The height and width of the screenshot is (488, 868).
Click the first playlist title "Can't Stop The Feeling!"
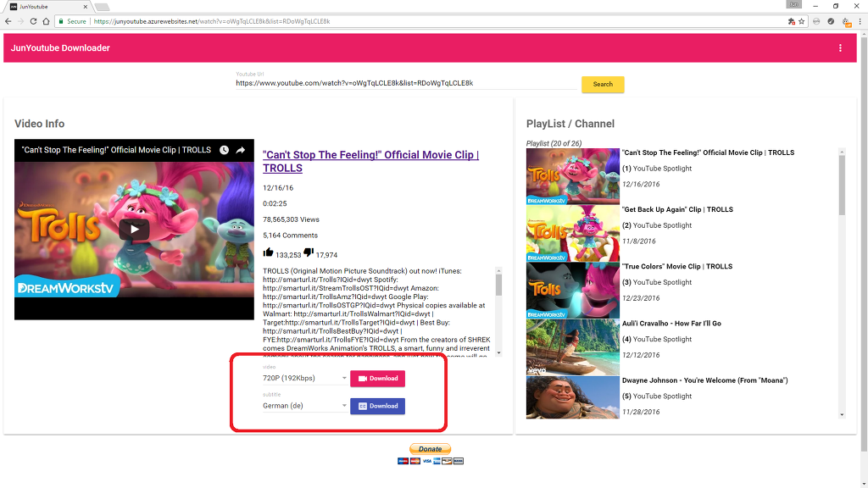pyautogui.click(x=708, y=152)
